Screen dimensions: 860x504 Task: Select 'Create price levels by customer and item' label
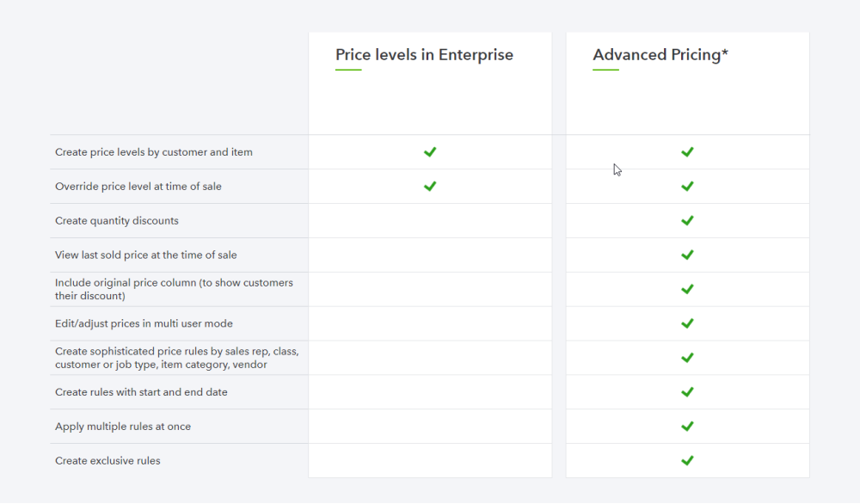pos(154,152)
